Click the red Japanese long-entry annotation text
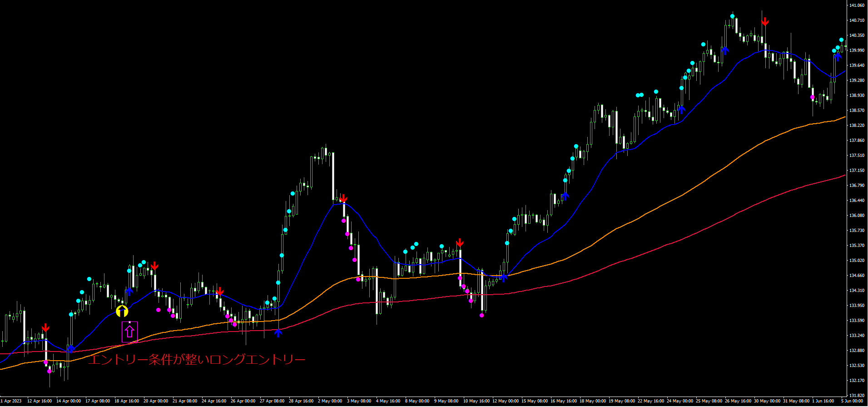Image resolution: width=868 pixels, height=407 pixels. pos(196,360)
